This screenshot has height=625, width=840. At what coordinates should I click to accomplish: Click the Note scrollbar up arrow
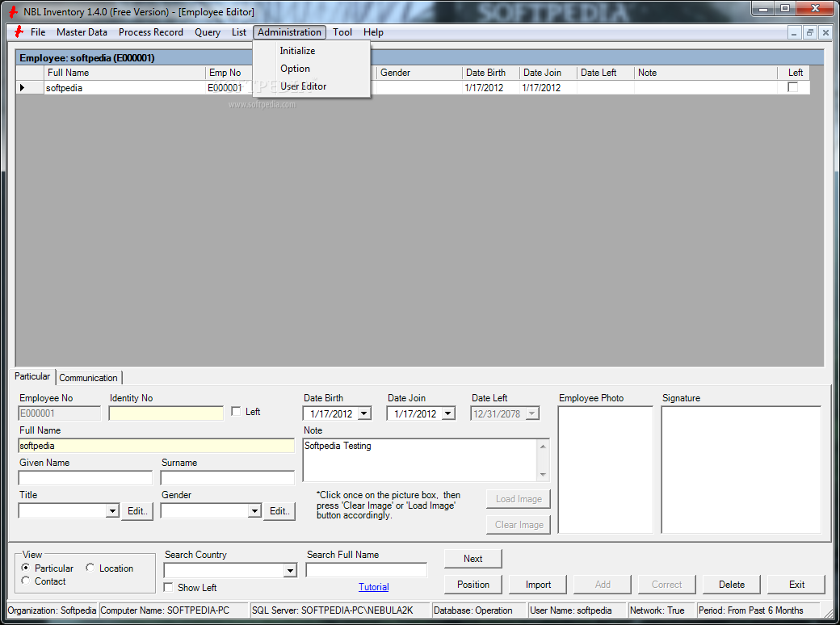pos(543,446)
